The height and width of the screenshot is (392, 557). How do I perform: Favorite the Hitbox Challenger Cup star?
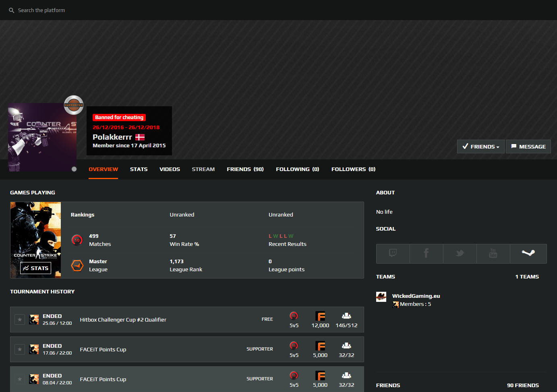point(20,320)
